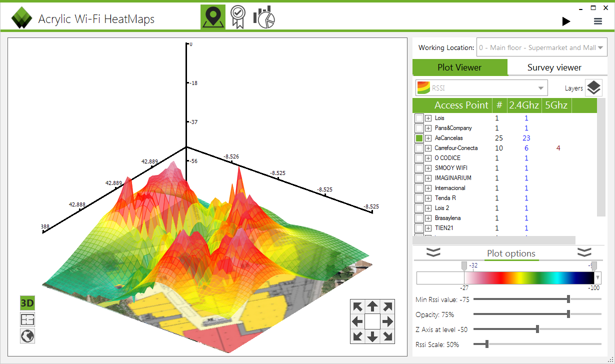Select the SMOOY WIFI row name
Viewport: 615px width, 364px height.
(451, 168)
